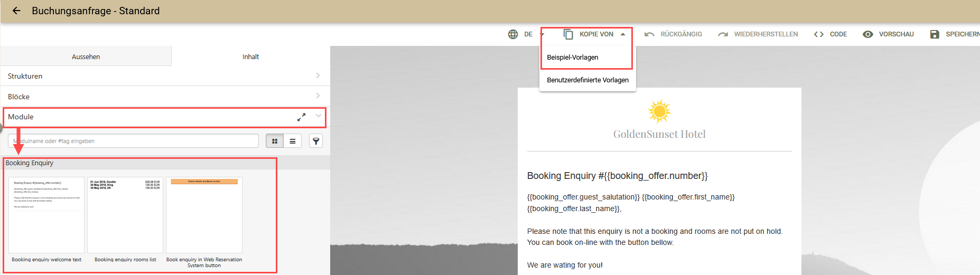Click the Strukturen chevron arrow

point(318,75)
